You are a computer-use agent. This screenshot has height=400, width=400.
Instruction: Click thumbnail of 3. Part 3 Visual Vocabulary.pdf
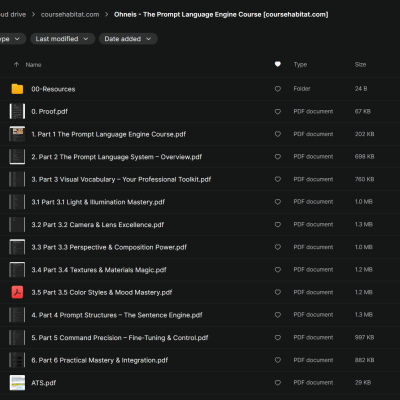tap(17, 179)
